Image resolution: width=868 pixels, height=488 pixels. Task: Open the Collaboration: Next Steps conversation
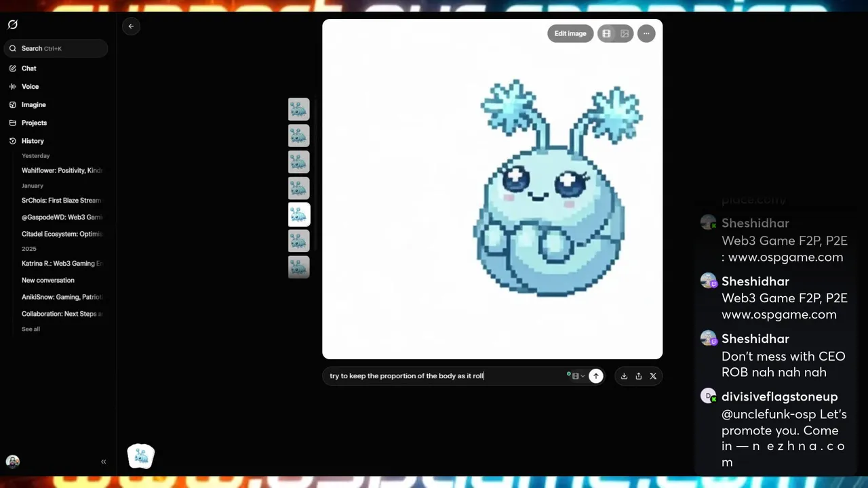click(x=62, y=314)
